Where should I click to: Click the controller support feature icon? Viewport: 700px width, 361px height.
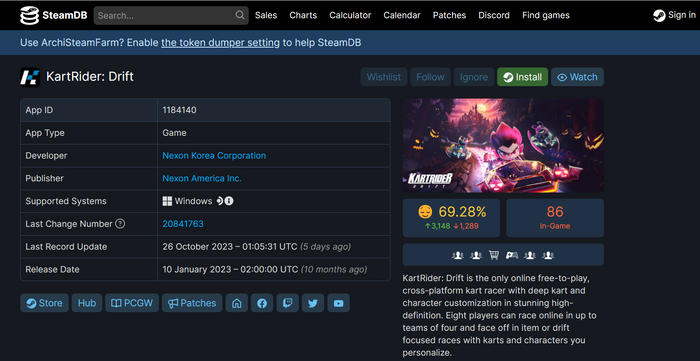coord(512,255)
